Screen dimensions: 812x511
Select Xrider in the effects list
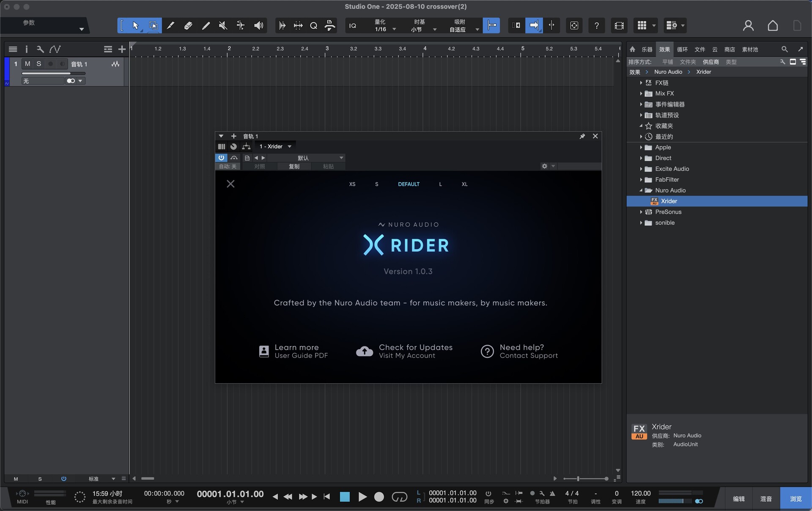717,201
